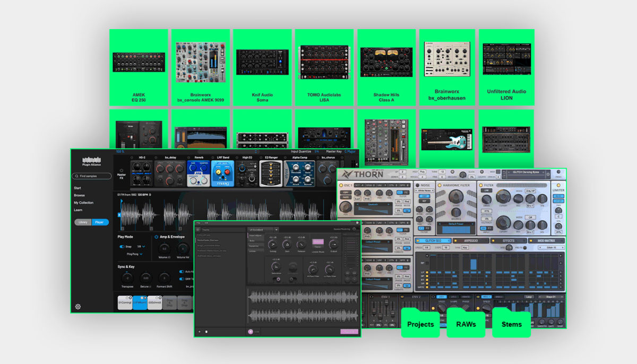Select the LMF Band Moog effect
Screen dimensions: 637x364
[223, 174]
